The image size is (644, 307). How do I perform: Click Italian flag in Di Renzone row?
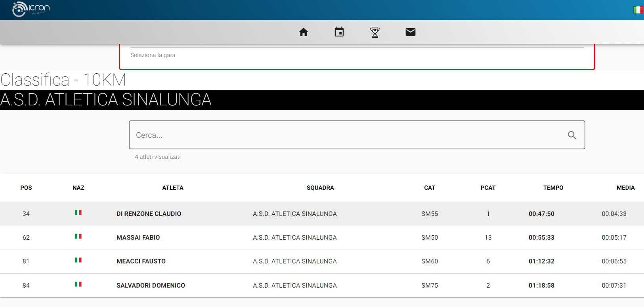click(78, 213)
